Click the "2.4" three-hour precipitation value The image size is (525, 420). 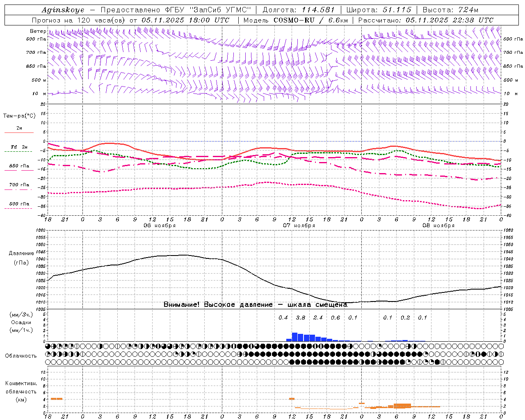318,318
